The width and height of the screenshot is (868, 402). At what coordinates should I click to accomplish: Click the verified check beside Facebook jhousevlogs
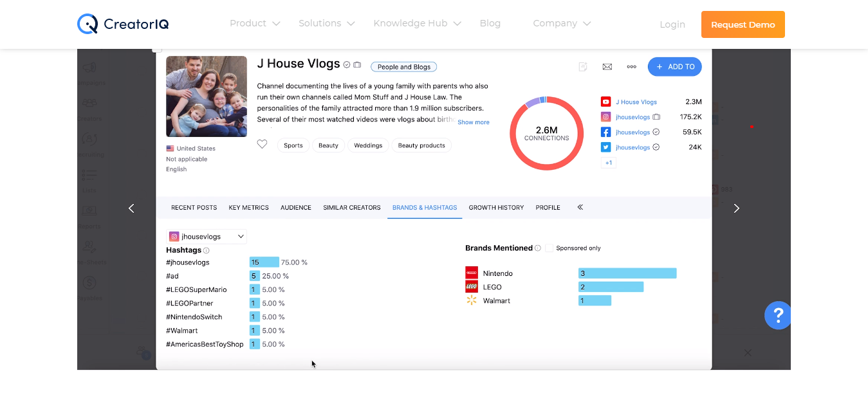[656, 132]
